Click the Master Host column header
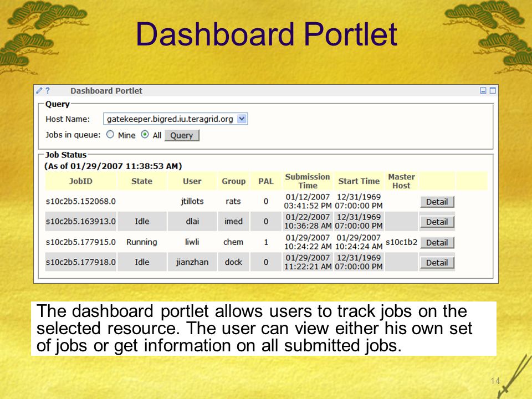Image resolution: width=532 pixels, height=399 pixels. tap(401, 181)
